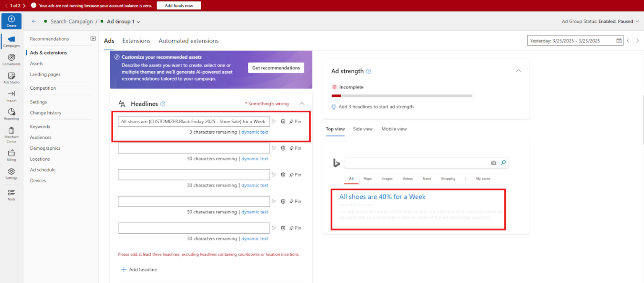Pin the first headline
Screen dimensions: 644x283
tap(296, 121)
